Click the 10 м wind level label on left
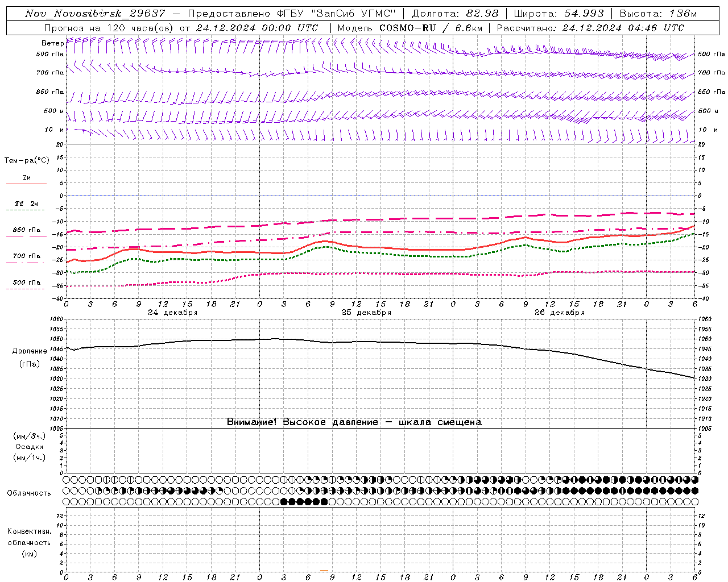The width and height of the screenshot is (728, 582). click(x=54, y=130)
